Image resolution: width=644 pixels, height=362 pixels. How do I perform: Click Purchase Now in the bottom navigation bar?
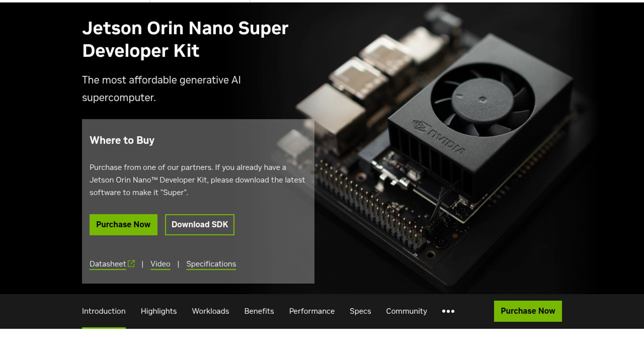(x=528, y=311)
